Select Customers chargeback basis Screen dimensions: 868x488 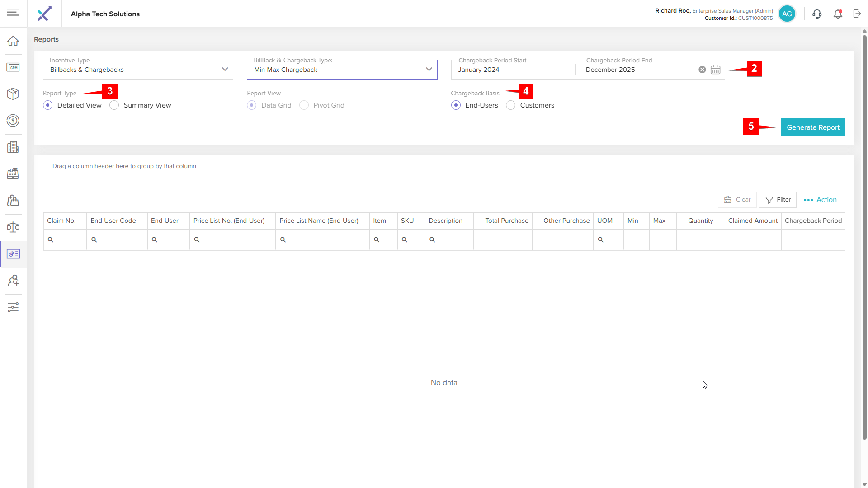click(511, 105)
